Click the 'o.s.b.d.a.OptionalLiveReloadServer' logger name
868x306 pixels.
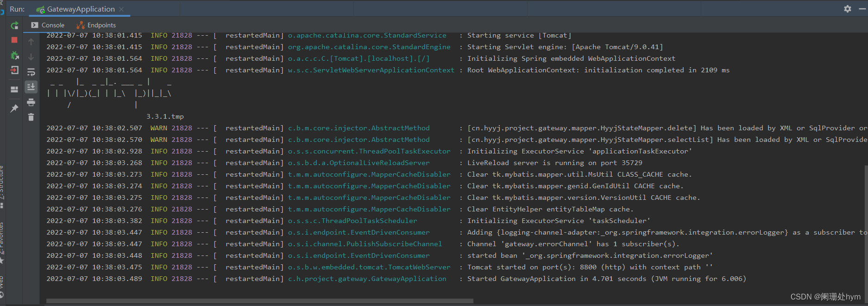(x=359, y=163)
